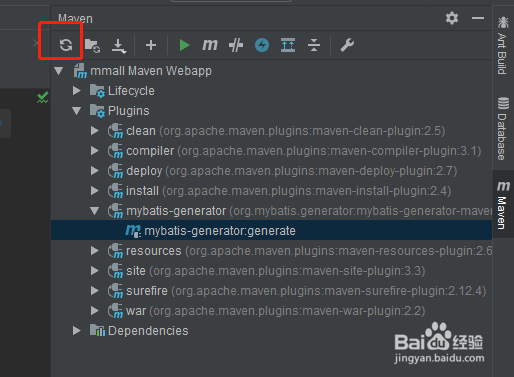The image size is (514, 377).
Task: Expand the resources plugin node
Action: pyautogui.click(x=95, y=251)
